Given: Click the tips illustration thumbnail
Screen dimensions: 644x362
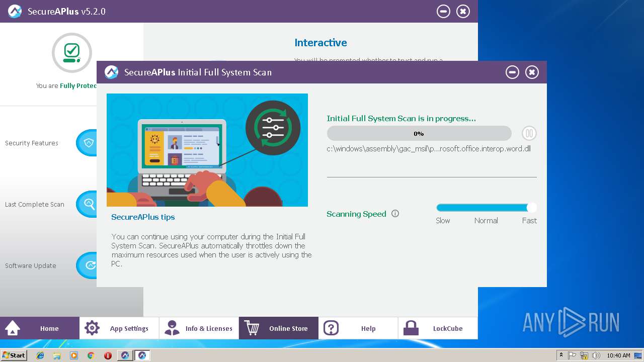Looking at the screenshot, I should pyautogui.click(x=207, y=150).
